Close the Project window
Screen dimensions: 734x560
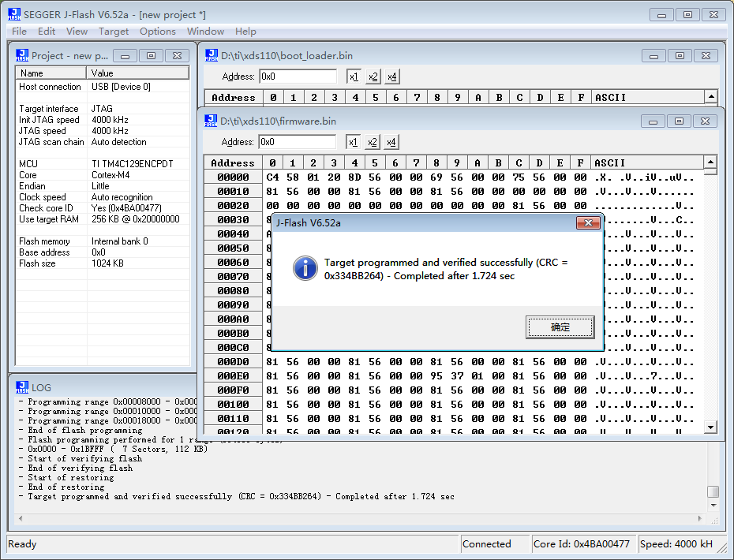[177, 56]
